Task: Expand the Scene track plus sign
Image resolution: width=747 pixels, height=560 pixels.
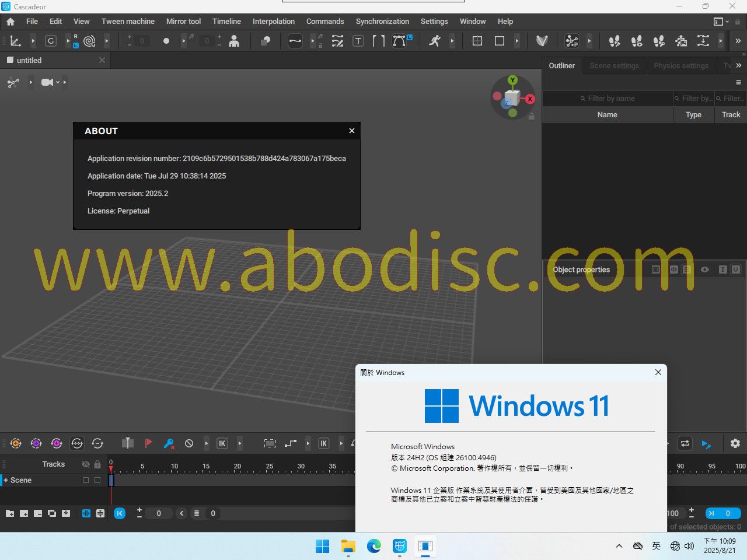Action: [6, 480]
